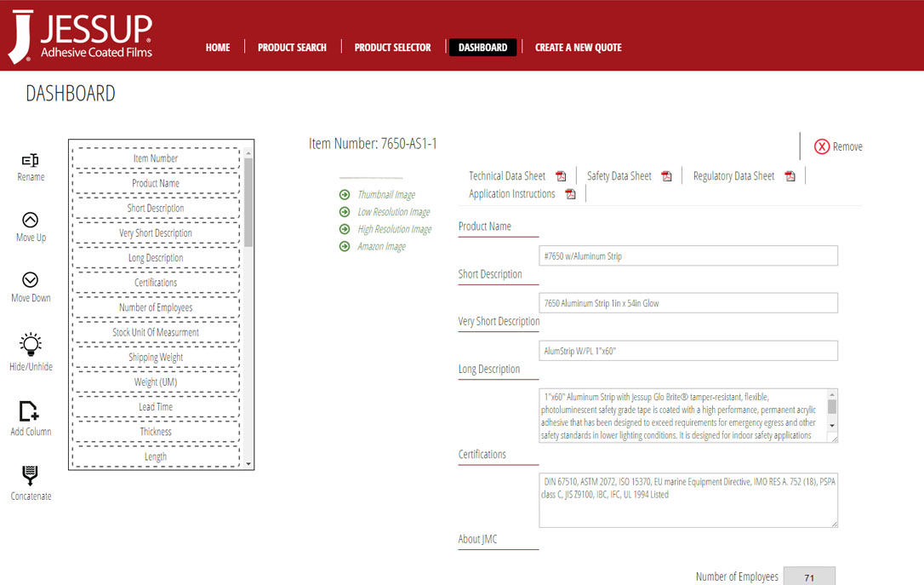The height and width of the screenshot is (585, 924).
Task: Click the green arrow beside Amazon Image
Action: point(345,246)
